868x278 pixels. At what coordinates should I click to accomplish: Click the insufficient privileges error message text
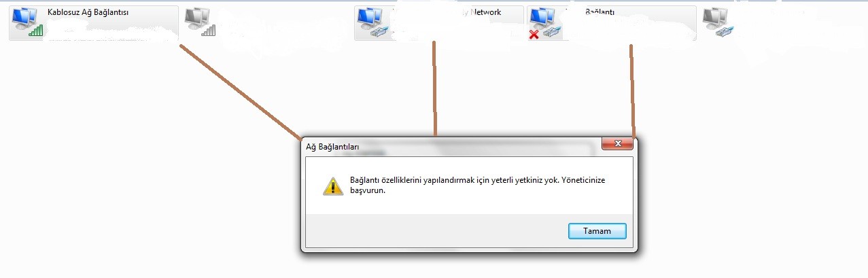click(x=477, y=186)
